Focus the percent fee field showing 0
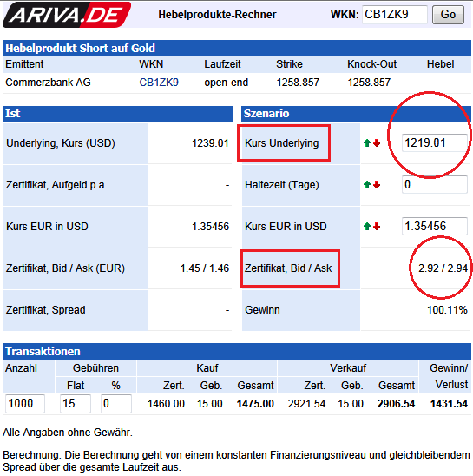This screenshot has width=473, height=476. [x=116, y=404]
